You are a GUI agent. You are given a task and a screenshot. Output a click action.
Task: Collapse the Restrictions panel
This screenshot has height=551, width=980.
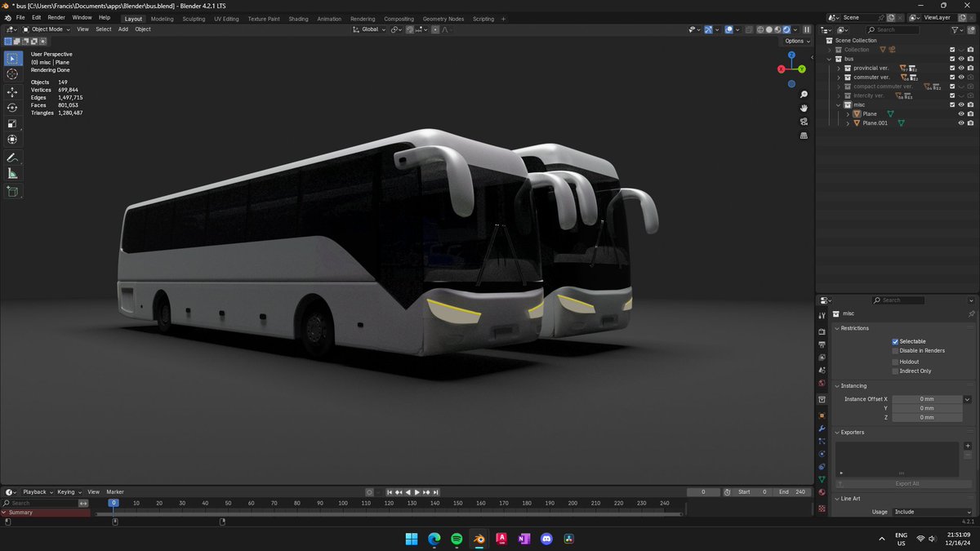[836, 328]
